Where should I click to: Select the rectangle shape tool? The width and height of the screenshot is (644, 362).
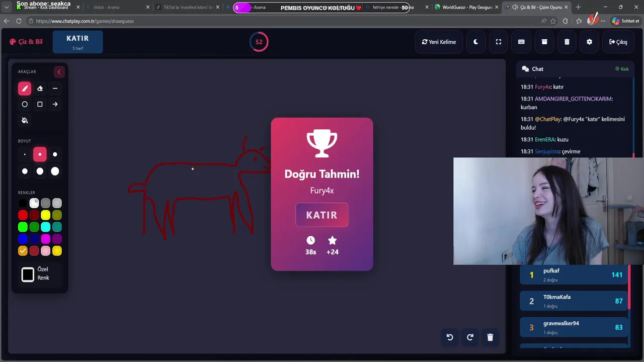[x=40, y=104]
